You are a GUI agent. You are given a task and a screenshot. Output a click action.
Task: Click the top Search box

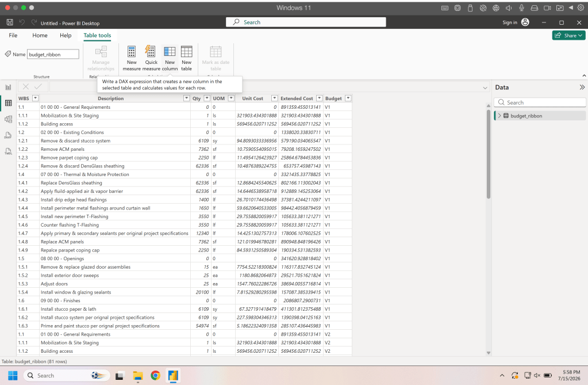tap(306, 22)
